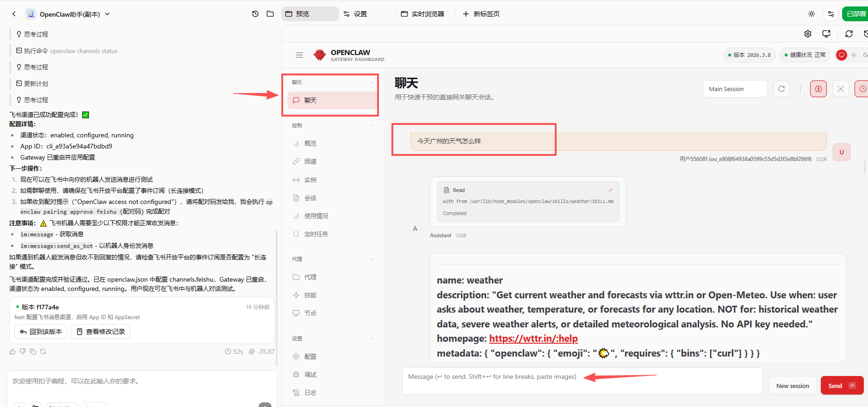
Task: Open the Main Session selector
Action: click(x=735, y=89)
